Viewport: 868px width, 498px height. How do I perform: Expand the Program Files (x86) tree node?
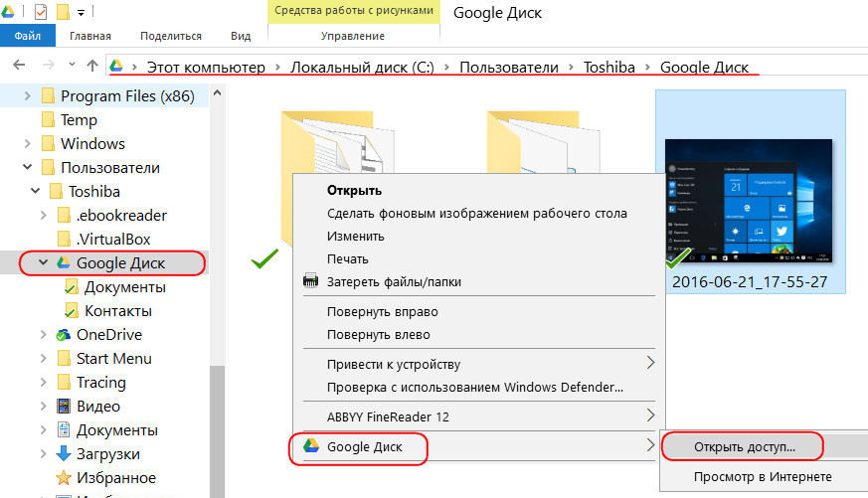(x=27, y=96)
